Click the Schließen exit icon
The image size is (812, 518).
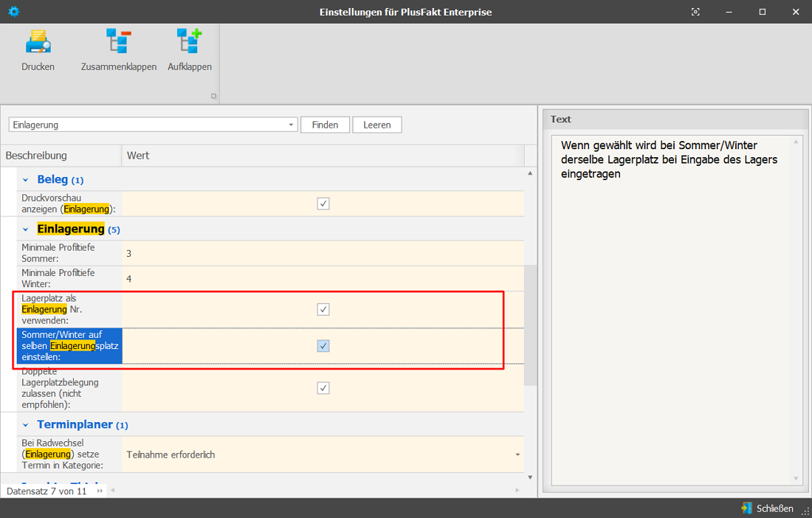[746, 508]
